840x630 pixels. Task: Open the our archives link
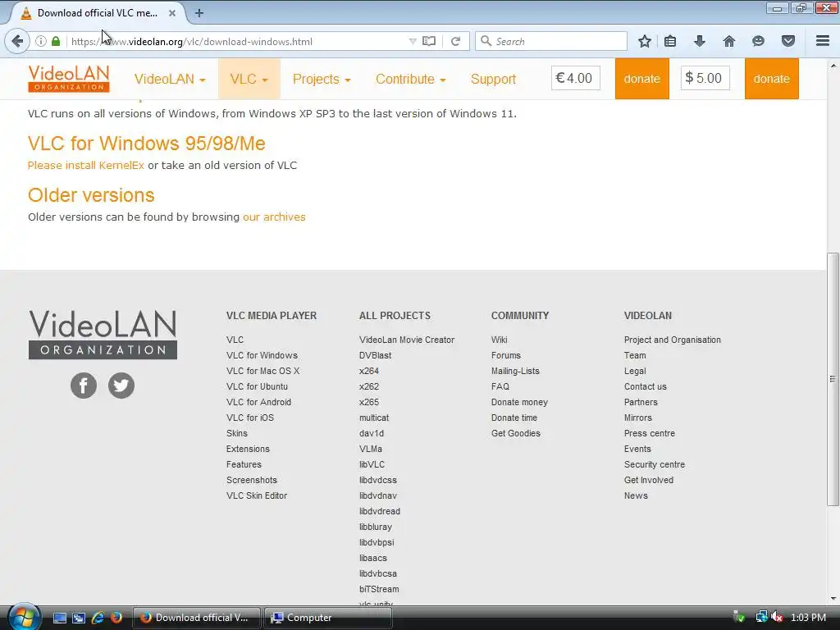pos(274,217)
